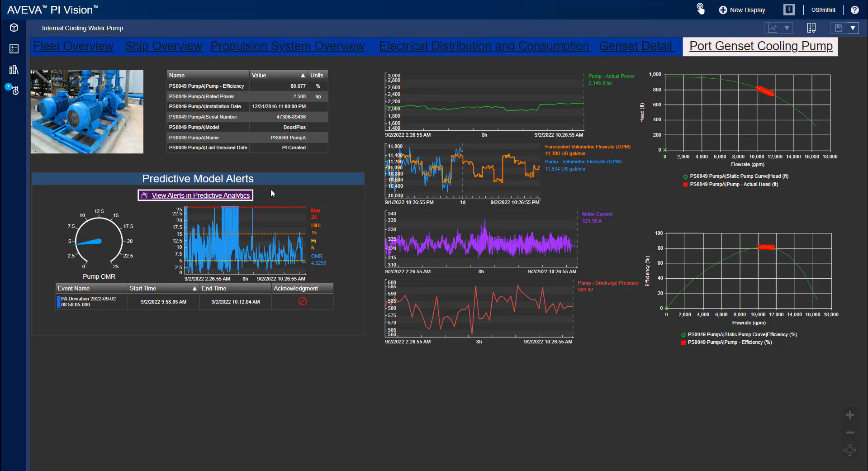The width and height of the screenshot is (868, 471).
Task: Sort events by Start Time arrow
Action: point(194,288)
